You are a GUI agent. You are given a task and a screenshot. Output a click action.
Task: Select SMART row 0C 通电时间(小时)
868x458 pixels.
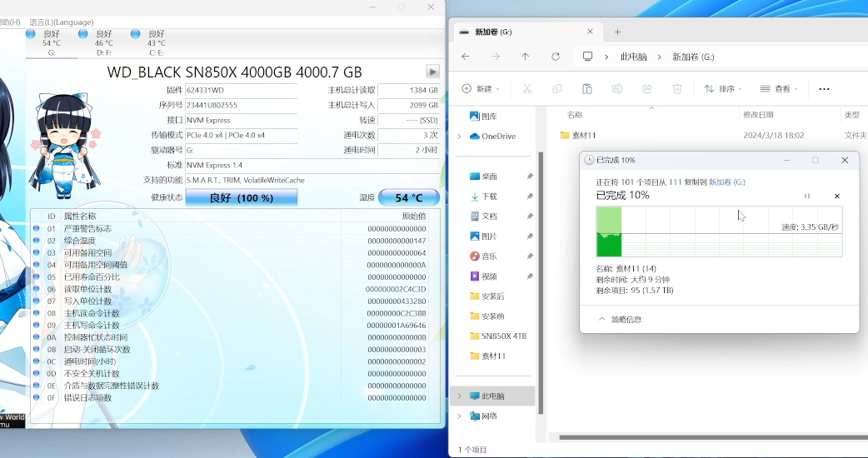pyautogui.click(x=235, y=361)
